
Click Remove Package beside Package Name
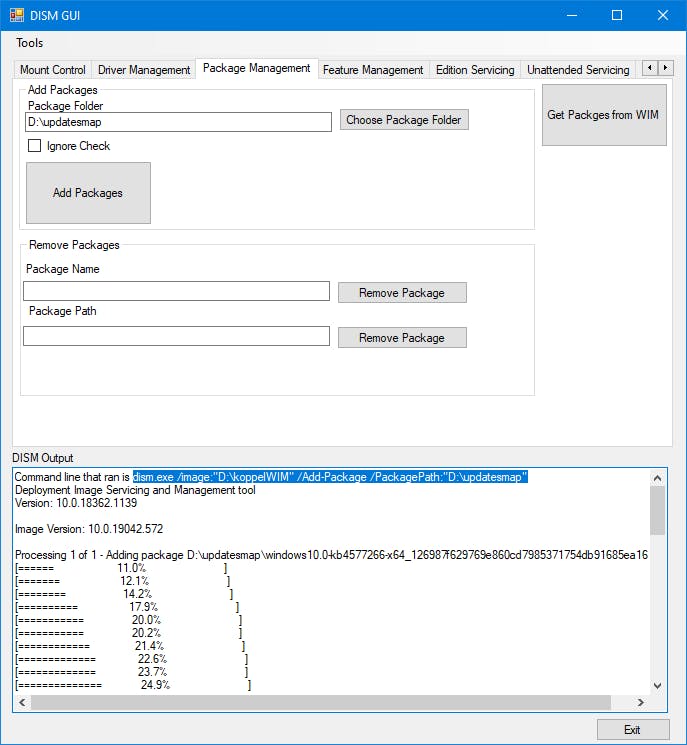click(402, 293)
